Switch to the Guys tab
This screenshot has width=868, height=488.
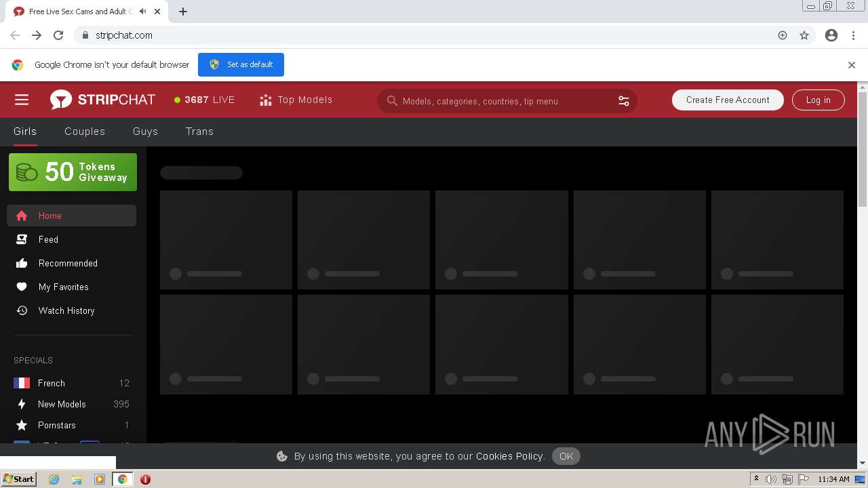145,131
